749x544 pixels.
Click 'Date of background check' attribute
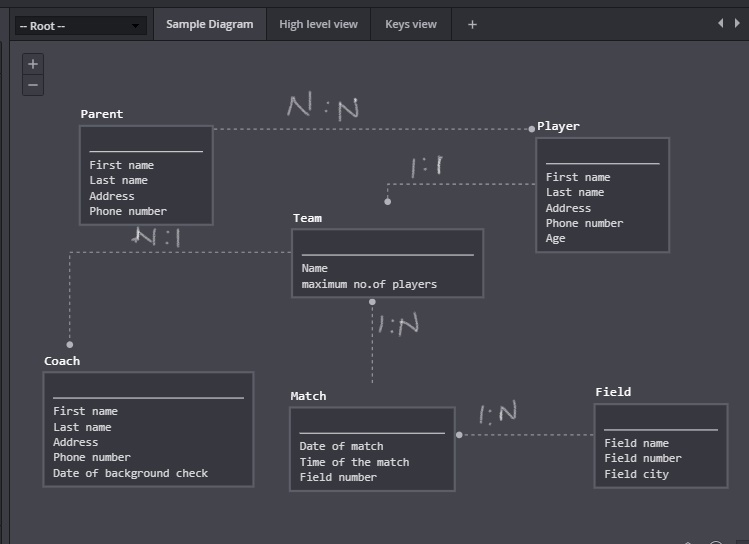130,473
